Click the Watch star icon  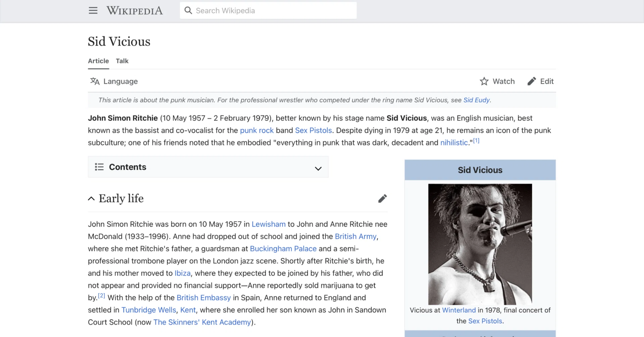pos(484,81)
